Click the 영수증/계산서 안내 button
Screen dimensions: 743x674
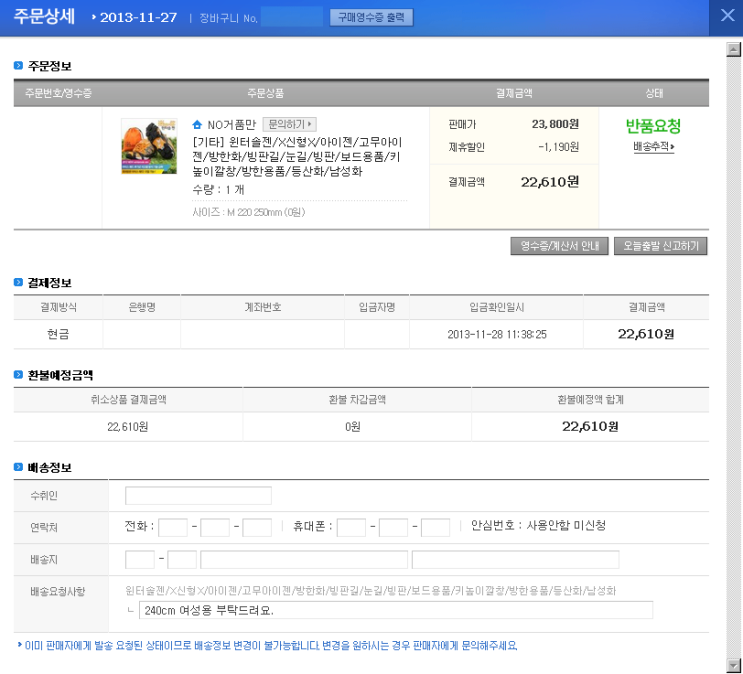point(559,246)
